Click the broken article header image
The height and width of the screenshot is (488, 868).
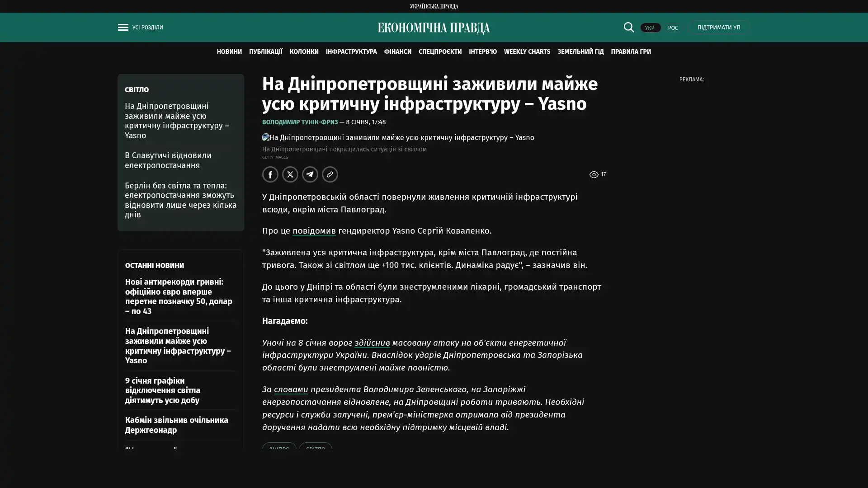click(x=398, y=137)
